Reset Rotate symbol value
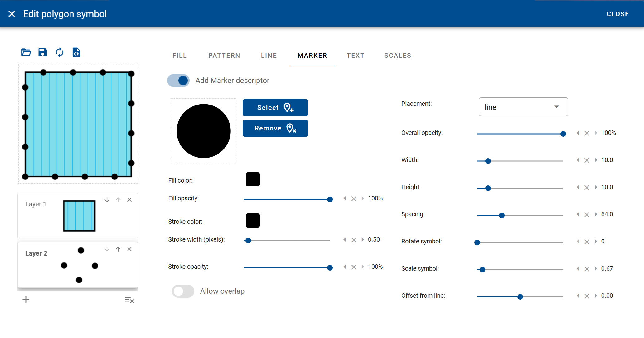The height and width of the screenshot is (338, 644). [x=587, y=242]
